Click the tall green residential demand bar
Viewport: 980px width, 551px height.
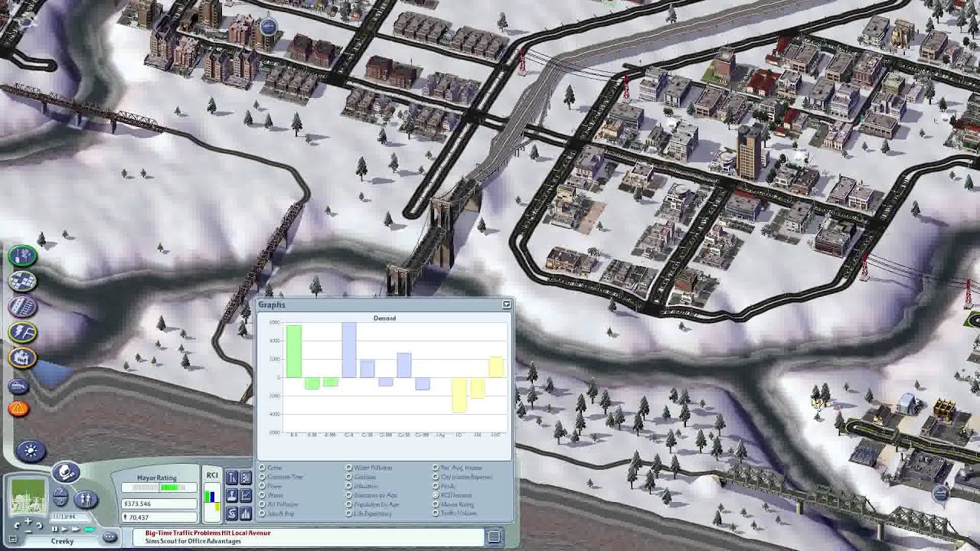tap(293, 351)
